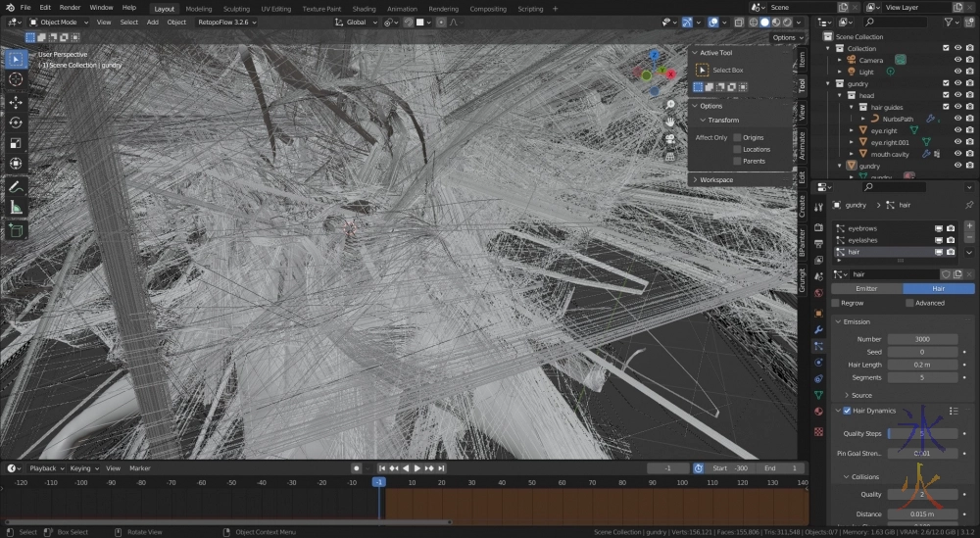The width and height of the screenshot is (980, 538).
Task: Add a new particle system slot
Action: coord(969,225)
